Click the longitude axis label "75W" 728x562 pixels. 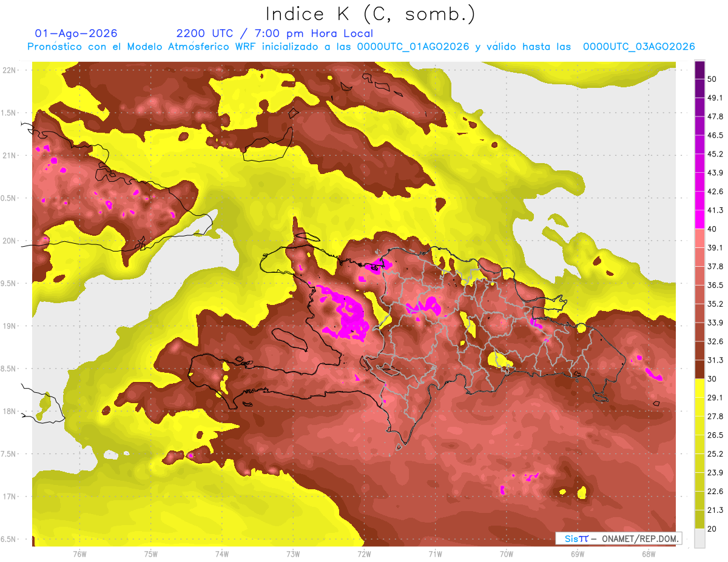pos(151,554)
